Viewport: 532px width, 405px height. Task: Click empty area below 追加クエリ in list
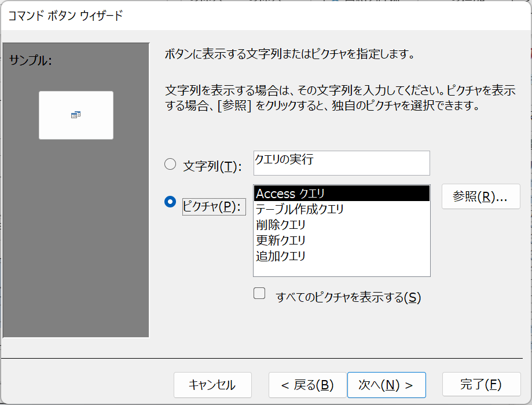click(x=342, y=270)
